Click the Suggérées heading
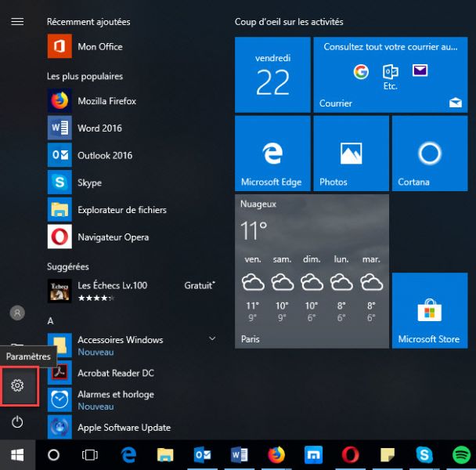Image resolution: width=476 pixels, height=470 pixels. point(68,266)
